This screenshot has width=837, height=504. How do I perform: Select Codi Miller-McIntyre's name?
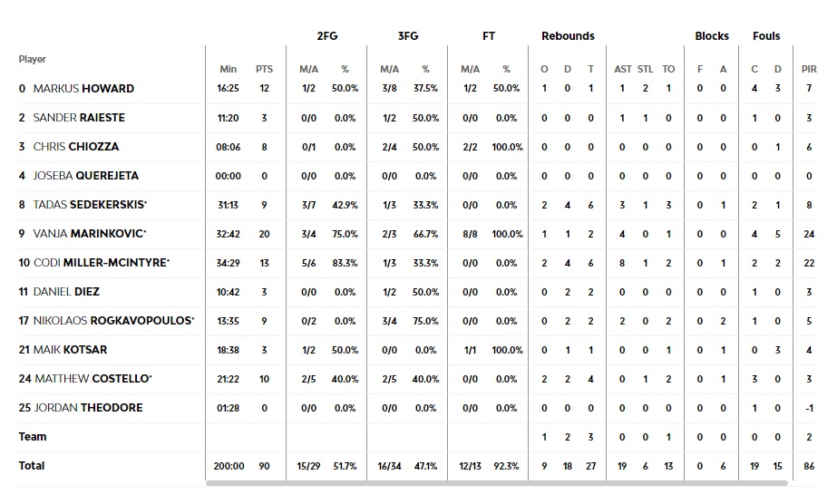(100, 263)
